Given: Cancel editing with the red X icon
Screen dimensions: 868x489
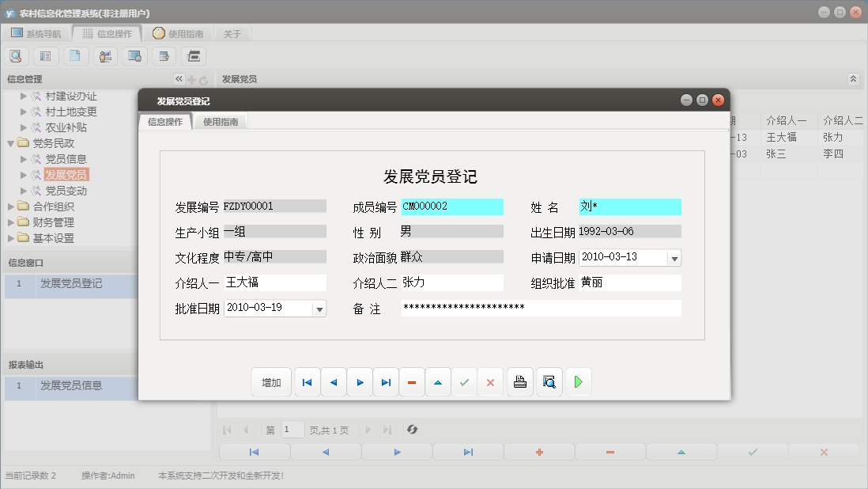Looking at the screenshot, I should (490, 381).
